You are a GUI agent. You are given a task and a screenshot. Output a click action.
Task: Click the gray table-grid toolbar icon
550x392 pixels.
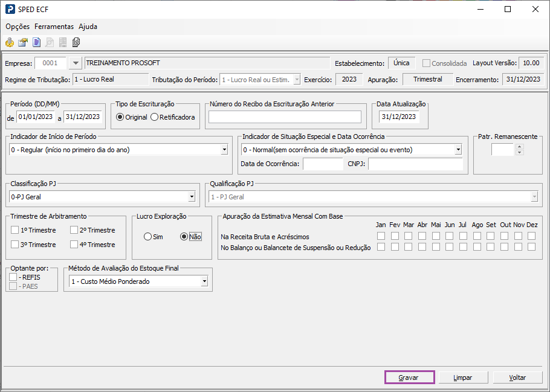pos(63,42)
